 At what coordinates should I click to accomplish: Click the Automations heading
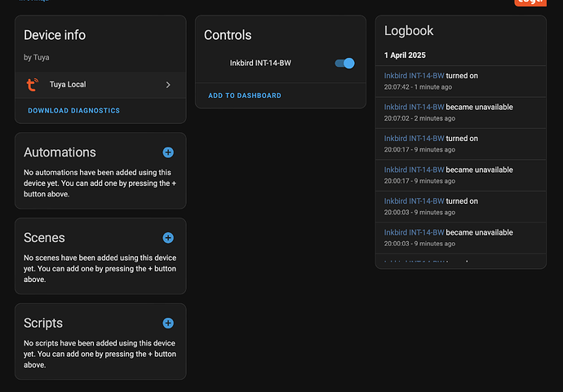click(60, 152)
